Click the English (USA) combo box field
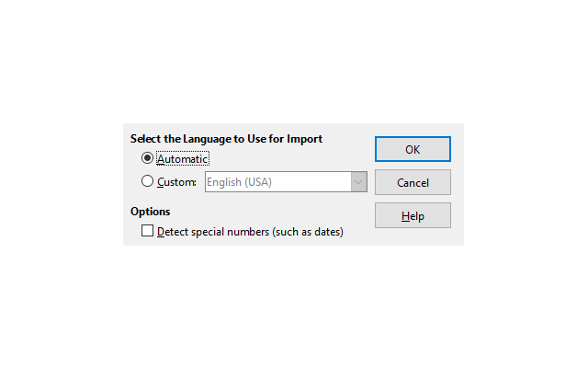Viewport: 588px width, 368px height. [x=286, y=182]
